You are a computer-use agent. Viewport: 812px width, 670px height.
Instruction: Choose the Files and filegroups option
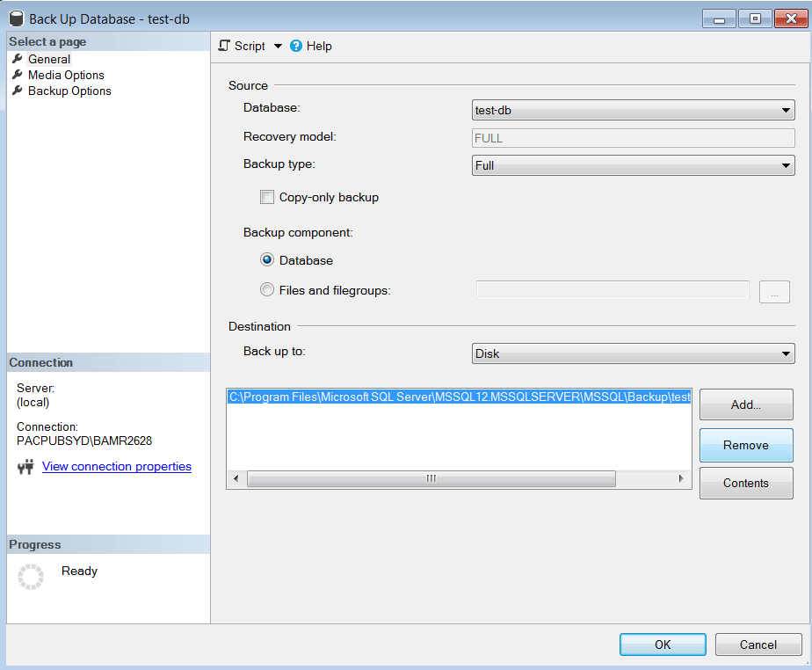click(267, 289)
